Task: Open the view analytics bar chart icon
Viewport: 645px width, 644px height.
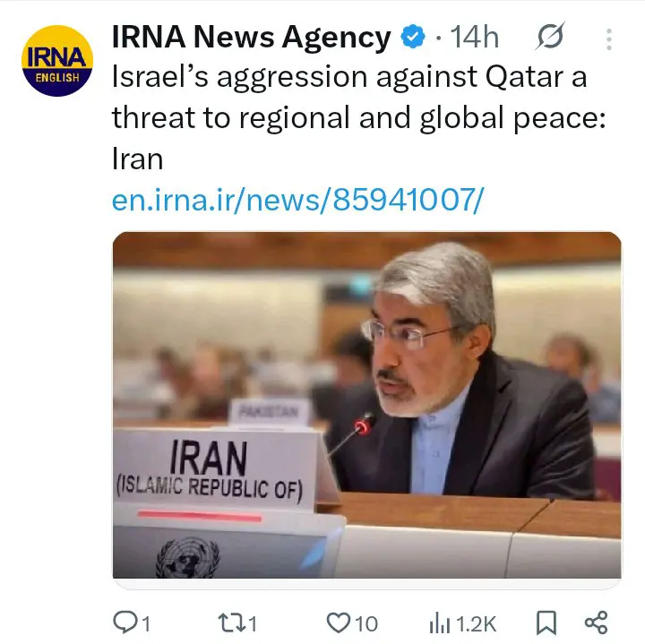Action: click(x=439, y=623)
